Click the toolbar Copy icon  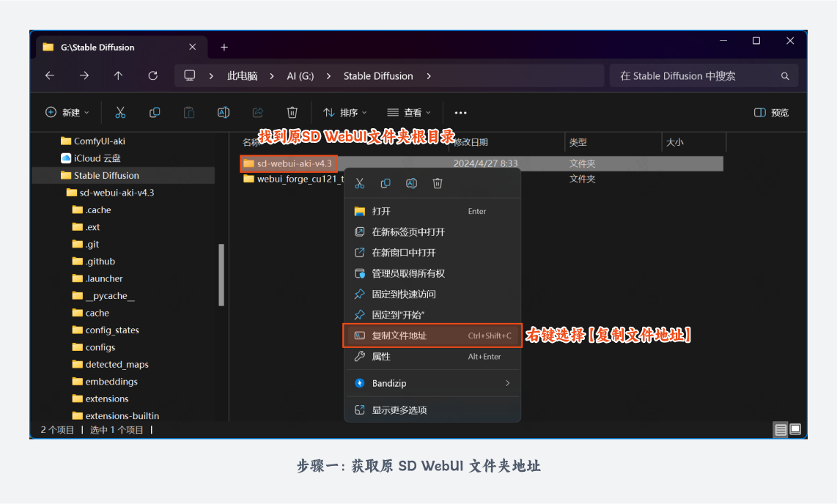tap(155, 113)
